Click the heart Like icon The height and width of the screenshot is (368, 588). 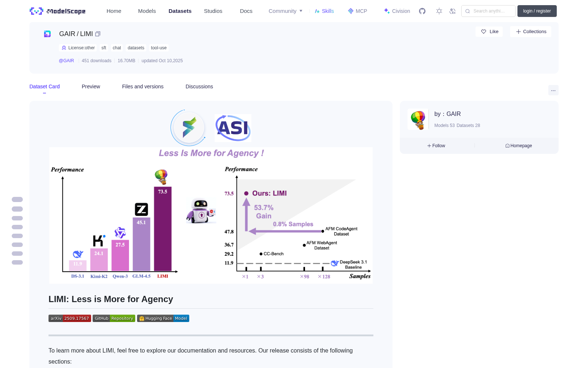484,32
